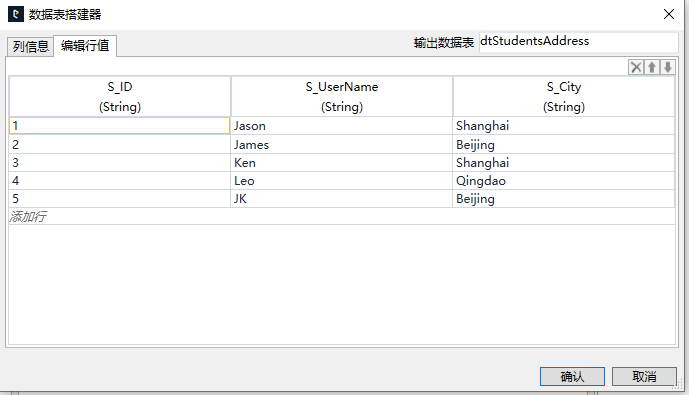Click the JK username cell
This screenshot has width=689, height=395.
coord(342,199)
